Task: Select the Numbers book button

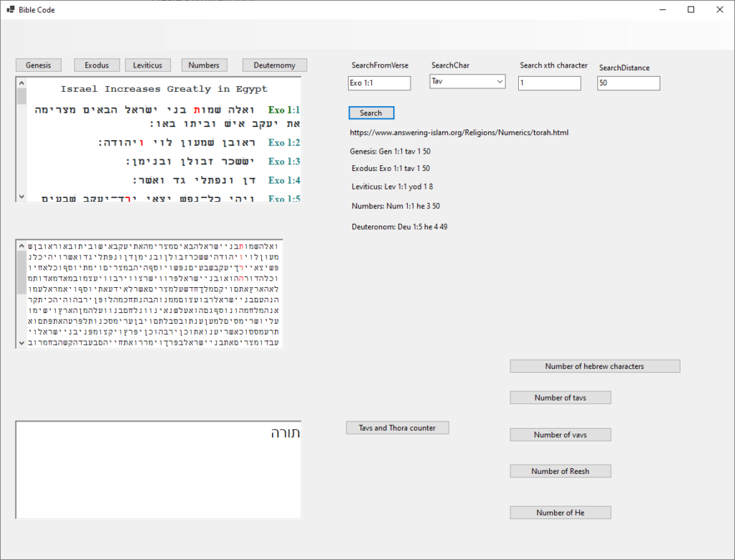Action: [204, 65]
